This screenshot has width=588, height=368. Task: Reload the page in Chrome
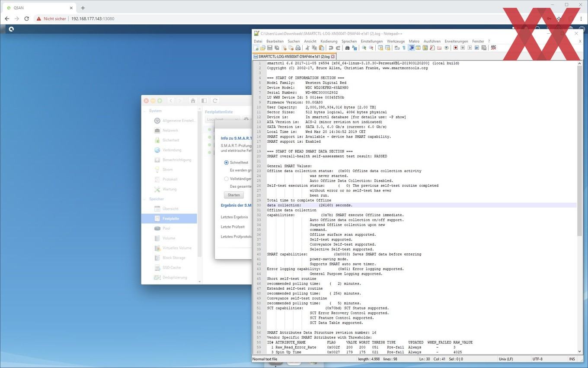pyautogui.click(x=27, y=19)
